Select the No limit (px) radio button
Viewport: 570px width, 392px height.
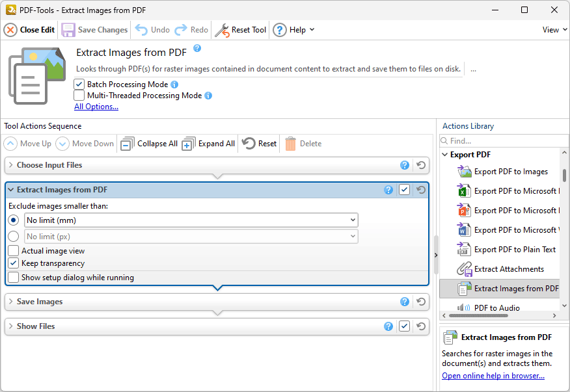click(14, 237)
